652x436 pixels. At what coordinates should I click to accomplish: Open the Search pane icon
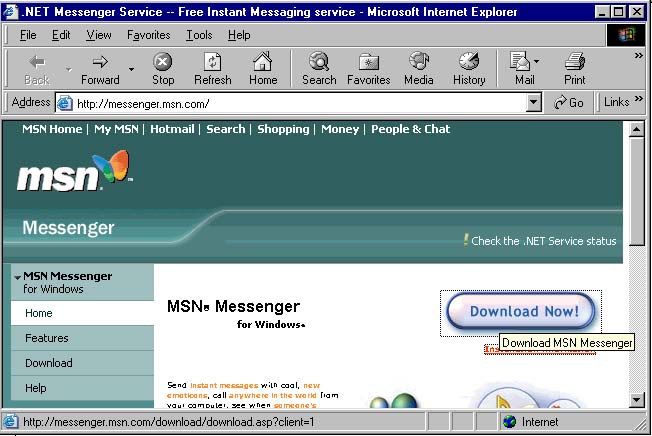point(319,62)
